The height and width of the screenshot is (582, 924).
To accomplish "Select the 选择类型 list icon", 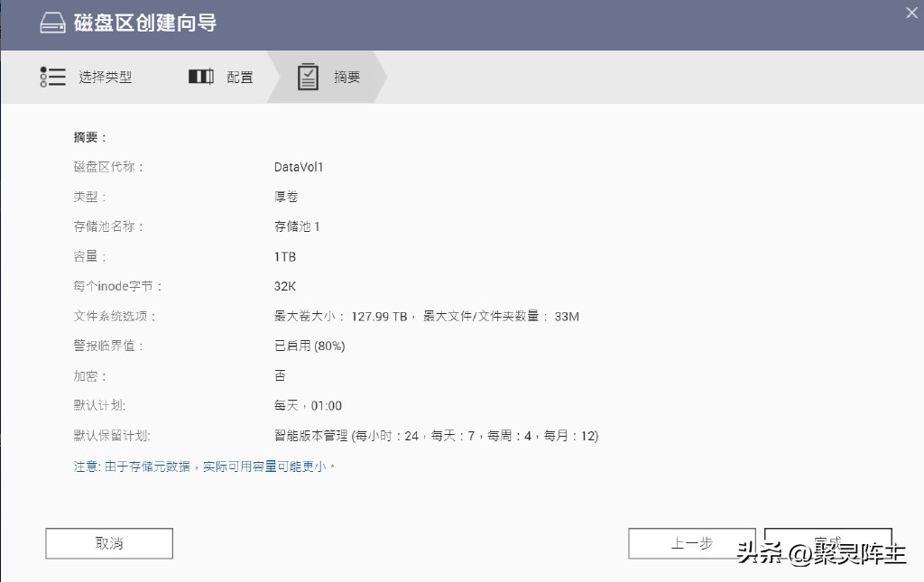I will coord(52,77).
